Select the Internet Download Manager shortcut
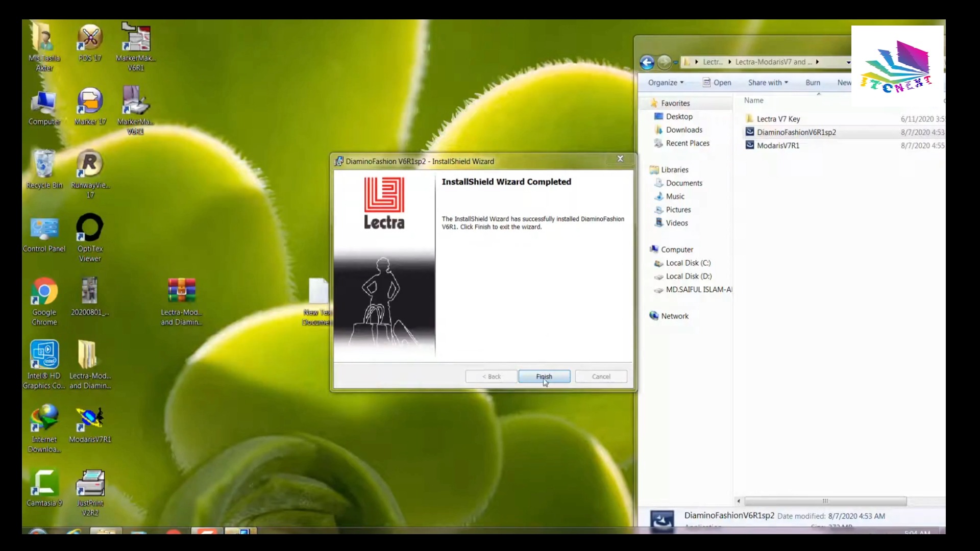This screenshot has height=551, width=980. point(44,429)
